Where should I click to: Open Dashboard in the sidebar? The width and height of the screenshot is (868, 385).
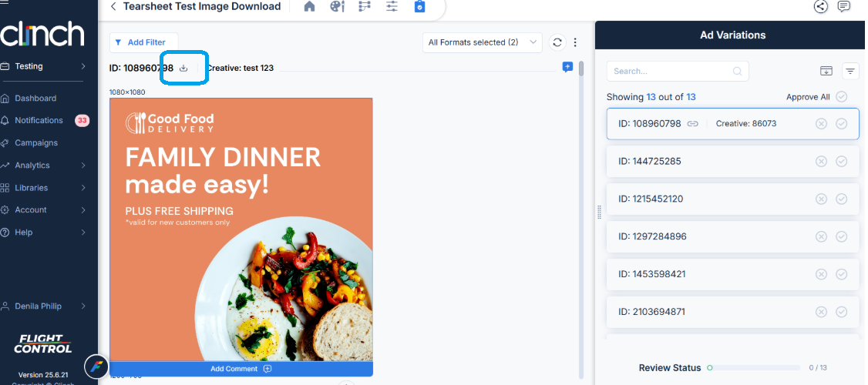coord(35,99)
